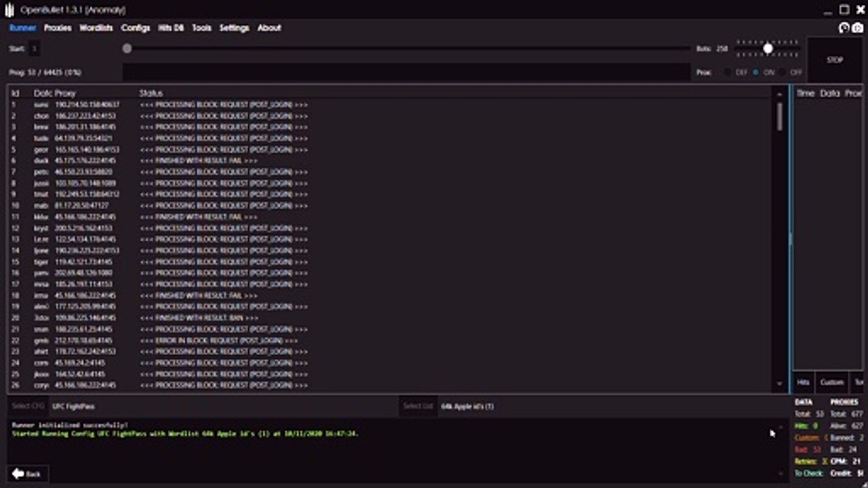This screenshot has width=868, height=488.
Task: Adjust the Bots slider knob
Action: tap(768, 48)
